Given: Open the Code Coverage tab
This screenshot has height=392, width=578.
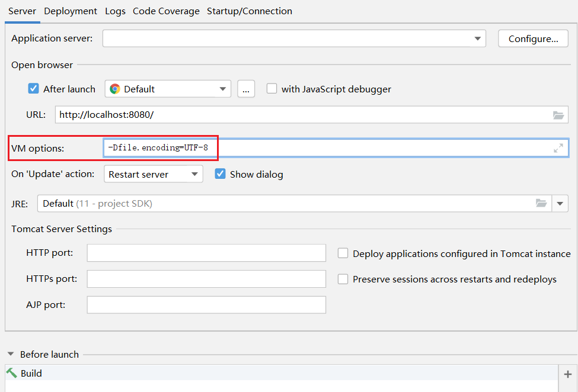Looking at the screenshot, I should tap(166, 11).
